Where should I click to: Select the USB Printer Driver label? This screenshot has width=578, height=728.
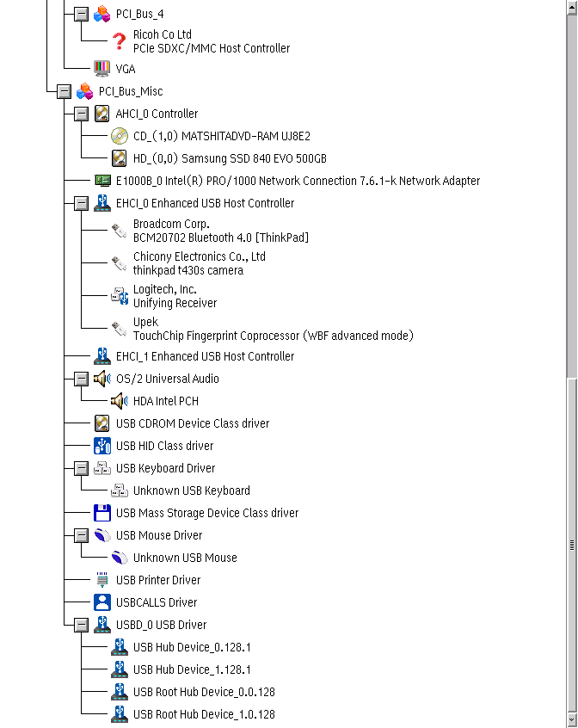pos(158,580)
